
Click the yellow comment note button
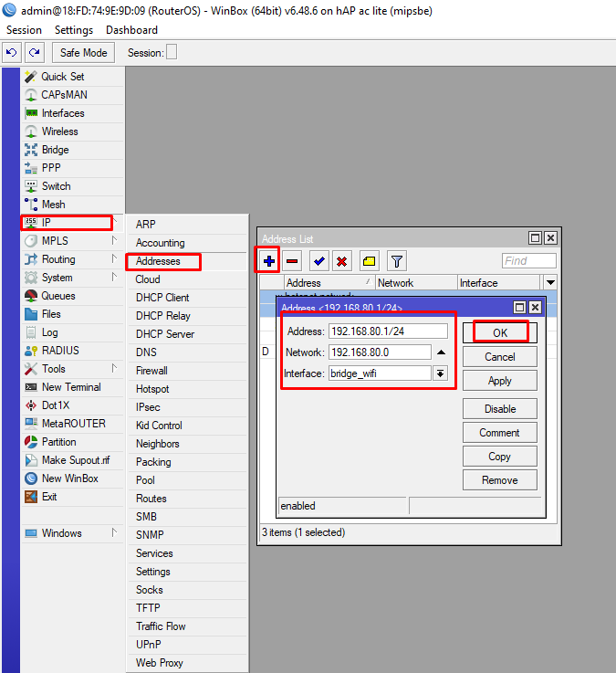coord(369,261)
